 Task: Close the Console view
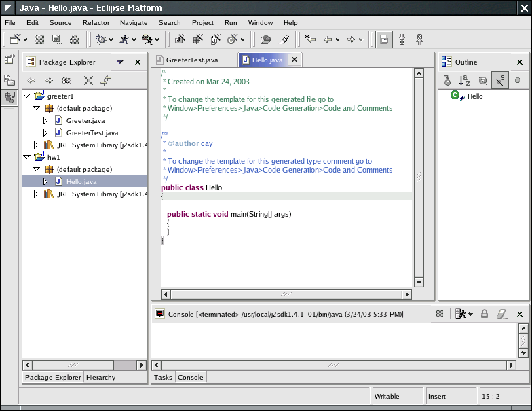point(520,314)
